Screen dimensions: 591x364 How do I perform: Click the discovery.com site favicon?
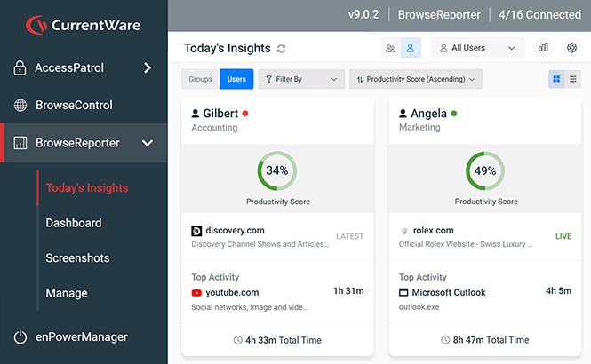click(x=196, y=231)
